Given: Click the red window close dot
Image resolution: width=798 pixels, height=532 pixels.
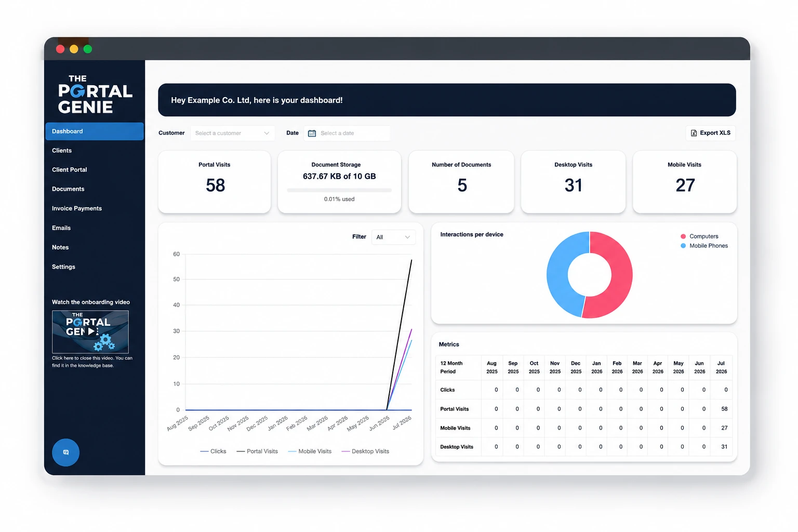Looking at the screenshot, I should (x=60, y=49).
